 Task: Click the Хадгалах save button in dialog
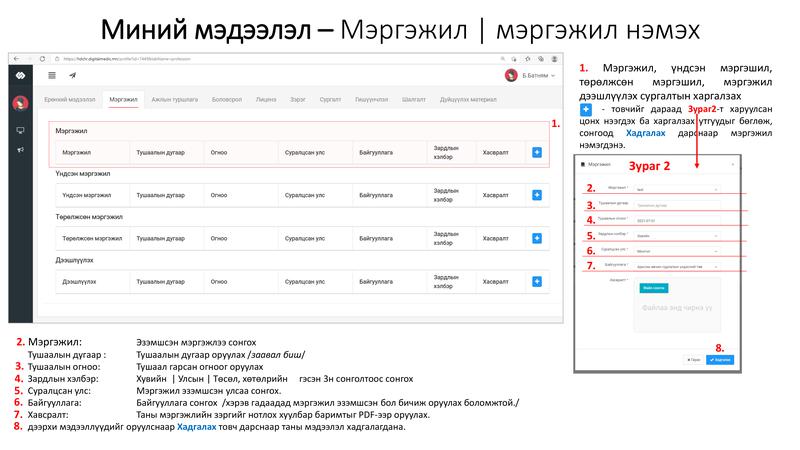coord(721,359)
